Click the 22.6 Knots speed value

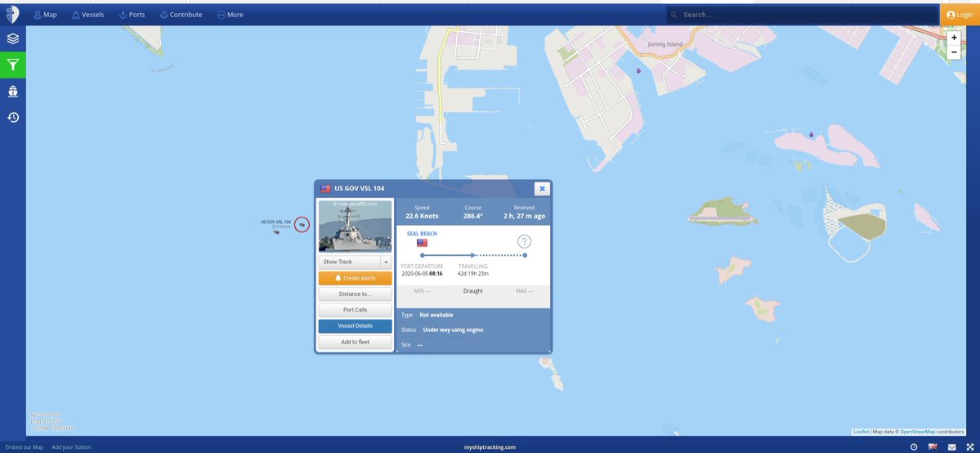(422, 216)
